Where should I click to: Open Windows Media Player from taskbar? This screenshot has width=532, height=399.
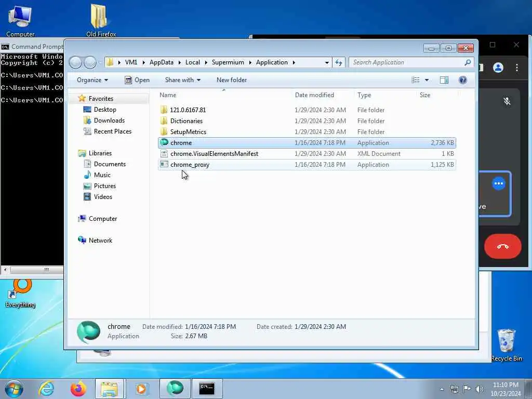click(x=141, y=389)
